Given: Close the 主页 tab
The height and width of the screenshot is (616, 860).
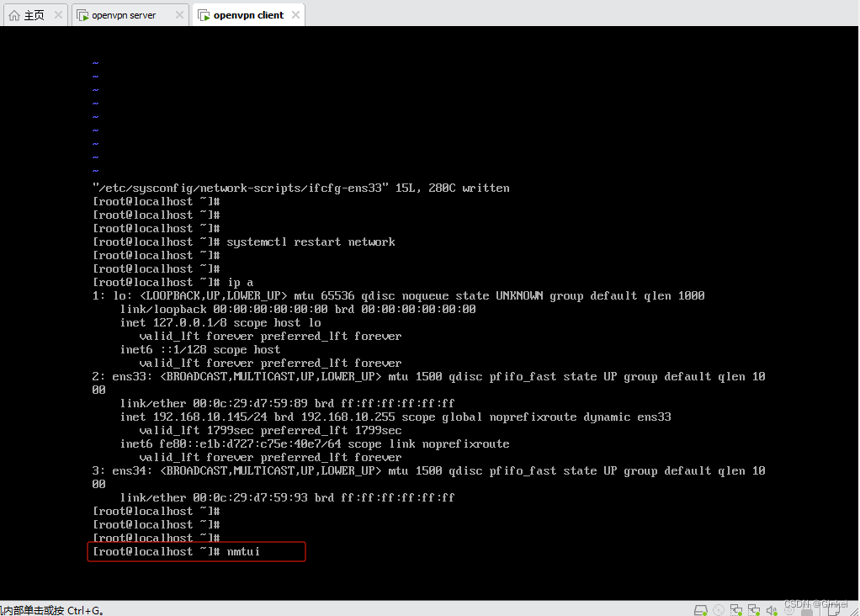Looking at the screenshot, I should 58,15.
